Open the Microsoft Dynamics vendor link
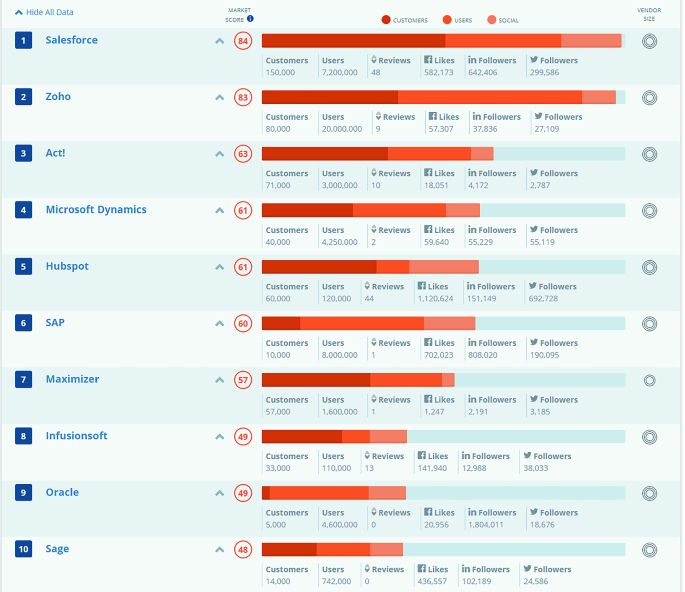This screenshot has width=685, height=592. [x=96, y=210]
